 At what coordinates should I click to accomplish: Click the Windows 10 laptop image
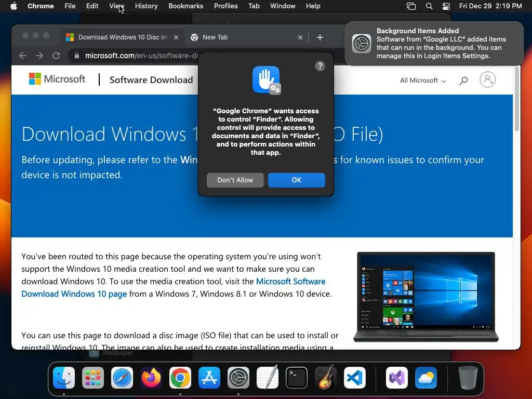426,297
